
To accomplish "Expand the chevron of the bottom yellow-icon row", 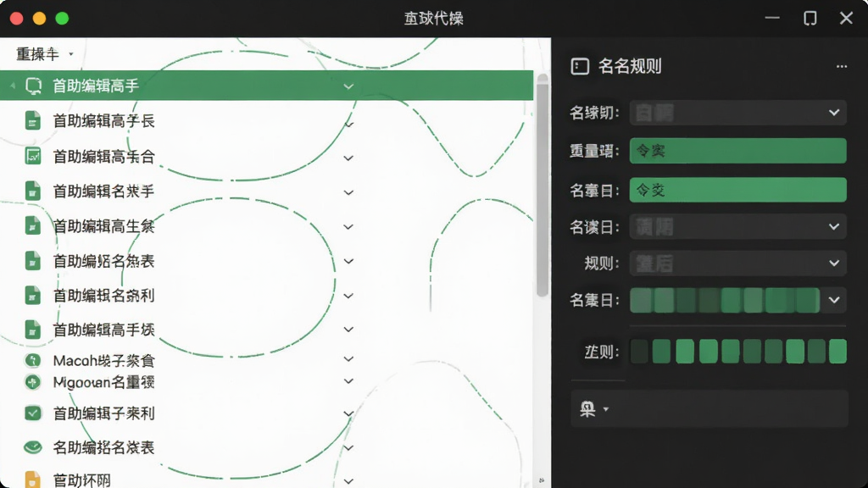I will [x=348, y=481].
